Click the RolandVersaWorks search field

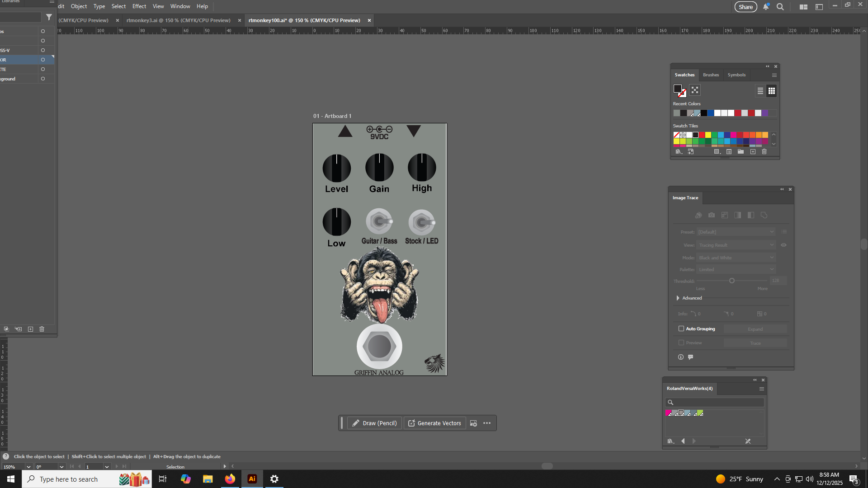(x=719, y=403)
